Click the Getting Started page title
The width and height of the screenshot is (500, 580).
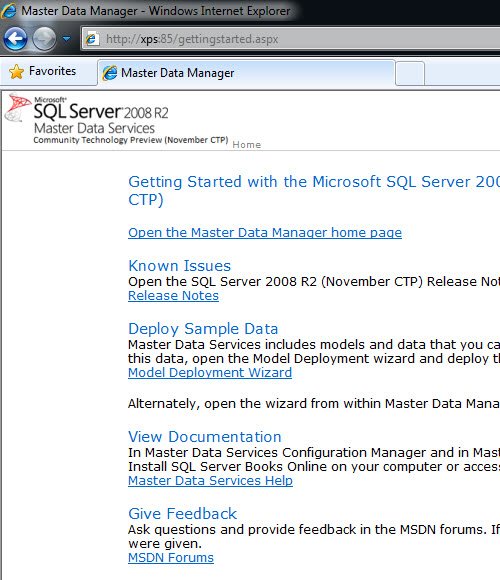[x=314, y=190]
